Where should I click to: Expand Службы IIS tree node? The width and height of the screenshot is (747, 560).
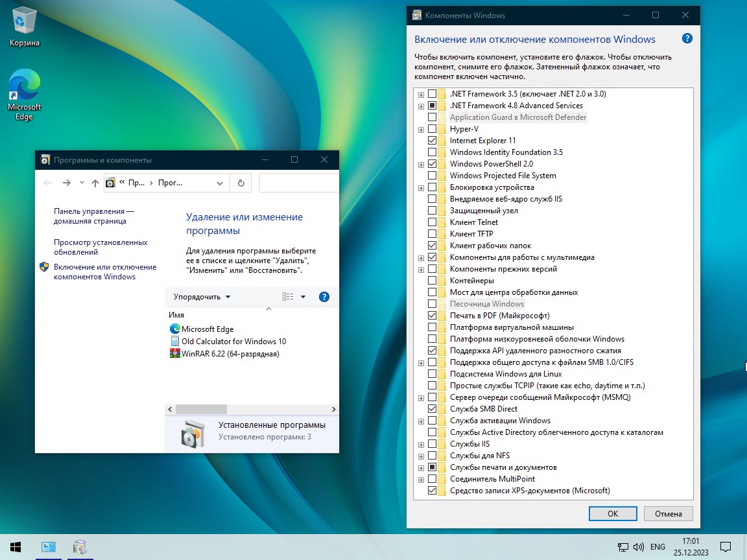pos(421,444)
